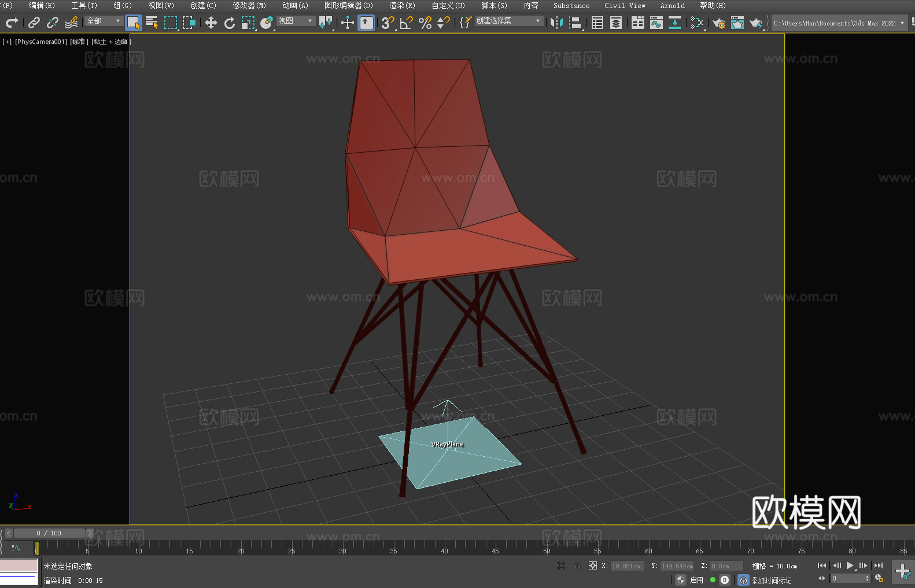915x588 pixels.
Task: Open Rendered Frame Window icon
Action: pos(737,23)
